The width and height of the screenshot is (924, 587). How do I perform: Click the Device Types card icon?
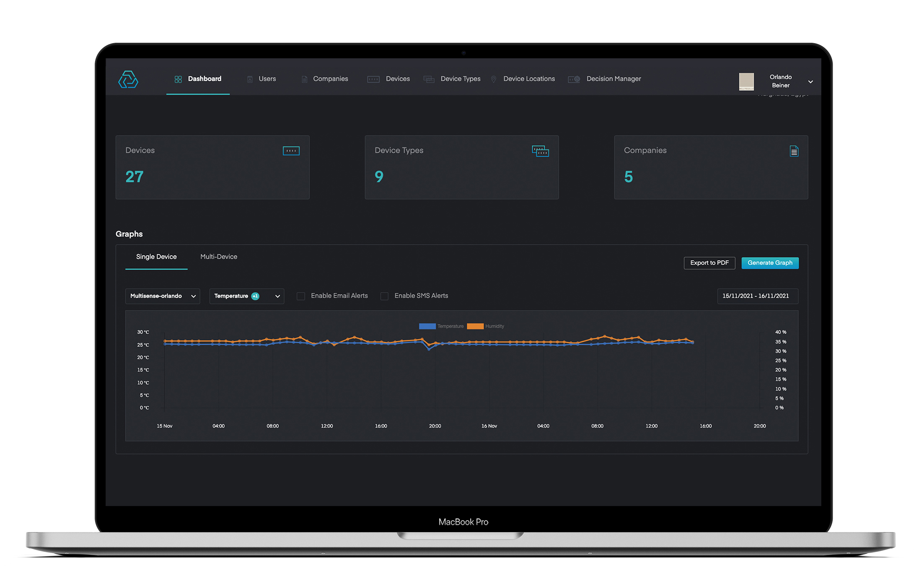coord(540,151)
